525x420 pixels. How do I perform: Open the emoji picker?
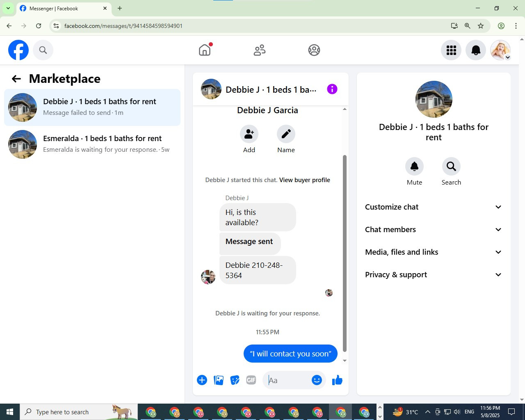pos(317,380)
